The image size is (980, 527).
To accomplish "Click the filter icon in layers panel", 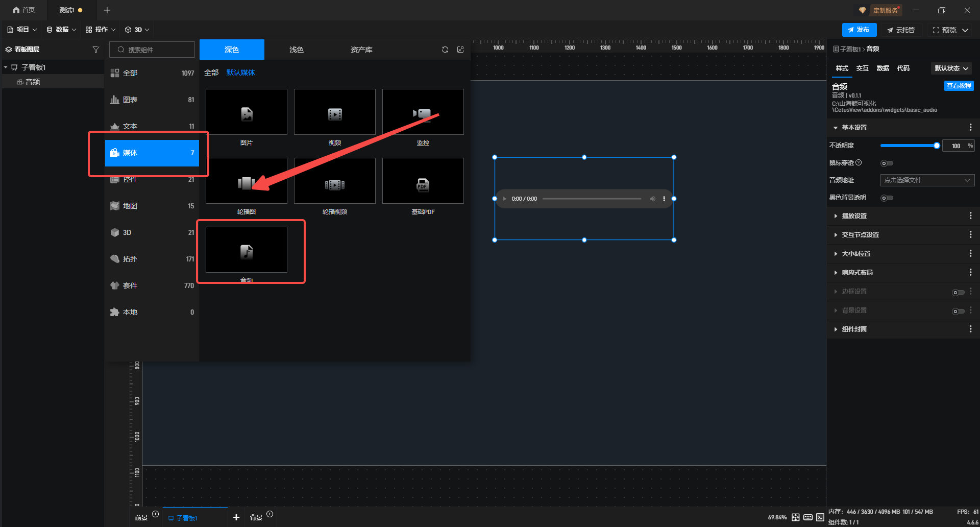I will coord(95,50).
